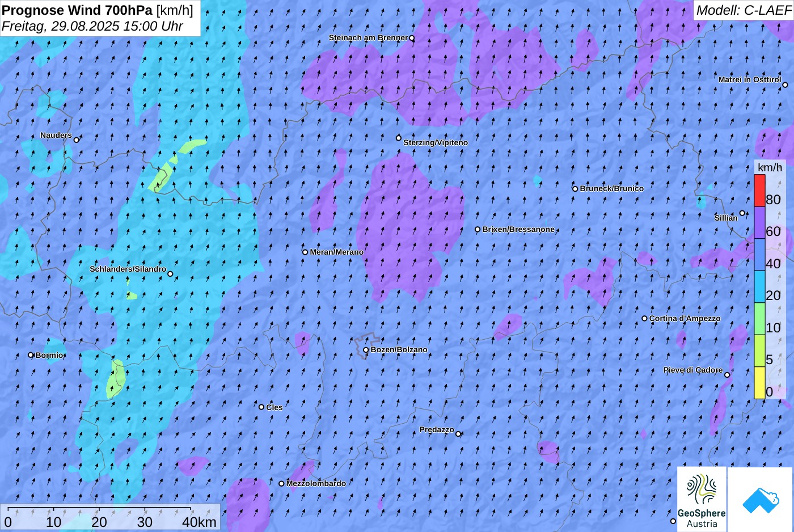794x532 pixels.
Task: Click the Bruneck/Brunico location marker
Action: [575, 189]
